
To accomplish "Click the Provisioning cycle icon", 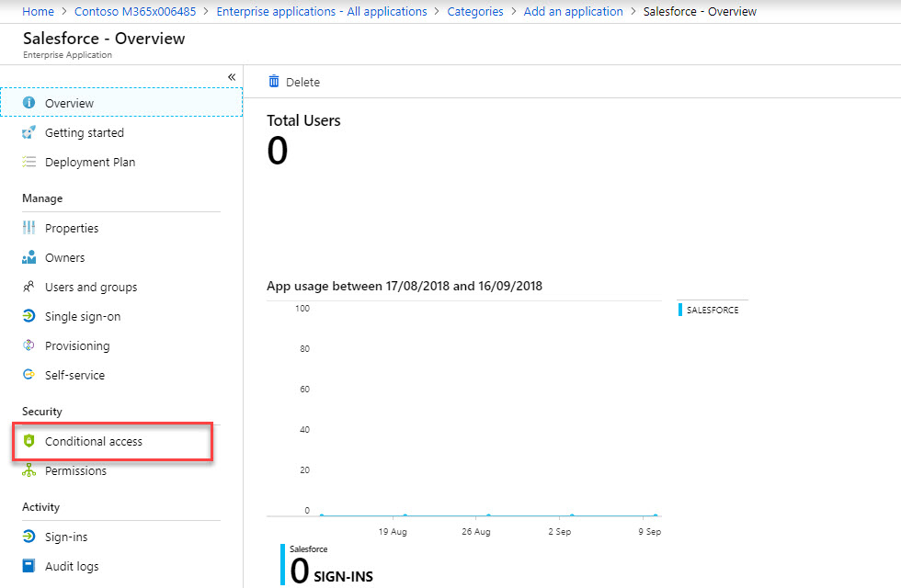I will (x=29, y=345).
